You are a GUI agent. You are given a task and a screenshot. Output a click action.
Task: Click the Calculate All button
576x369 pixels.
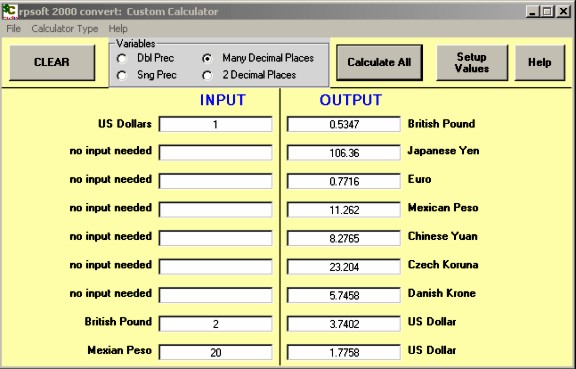click(379, 62)
